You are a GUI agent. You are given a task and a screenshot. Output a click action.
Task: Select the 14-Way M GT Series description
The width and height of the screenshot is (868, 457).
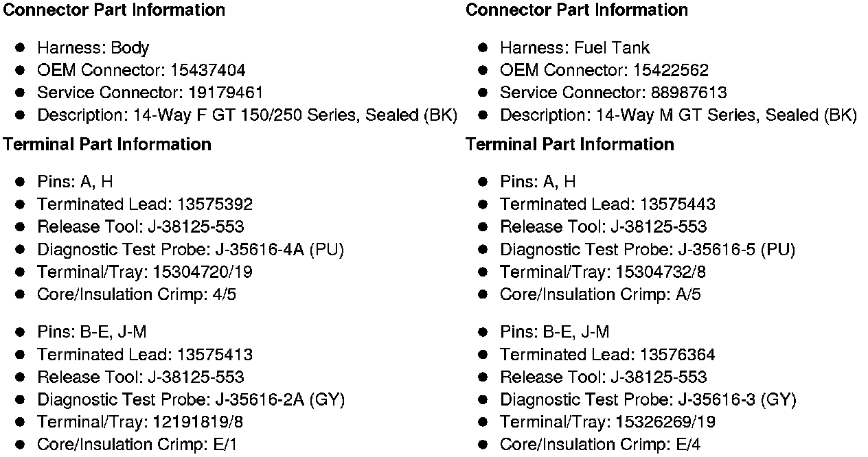[678, 115]
